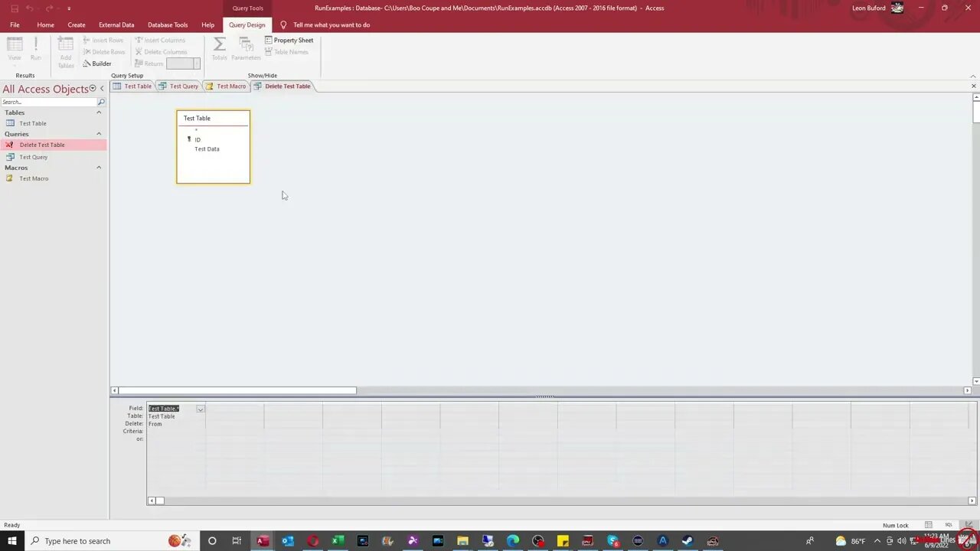Collapse the ribbon with the arrow
Image resolution: width=980 pixels, height=551 pixels.
coord(973,76)
